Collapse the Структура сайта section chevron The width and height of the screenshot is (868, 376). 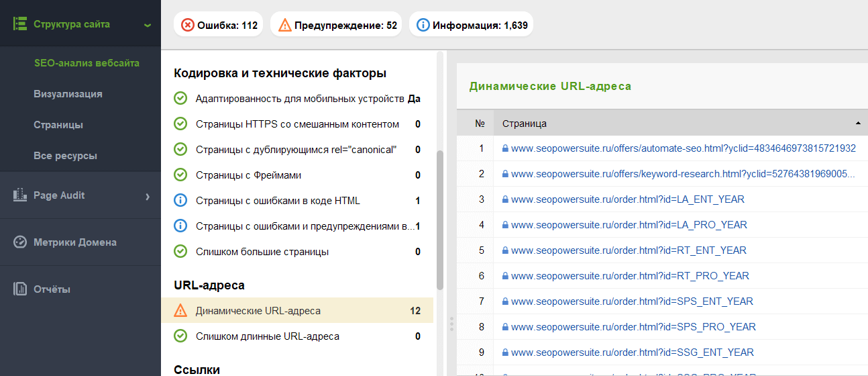coord(147,26)
